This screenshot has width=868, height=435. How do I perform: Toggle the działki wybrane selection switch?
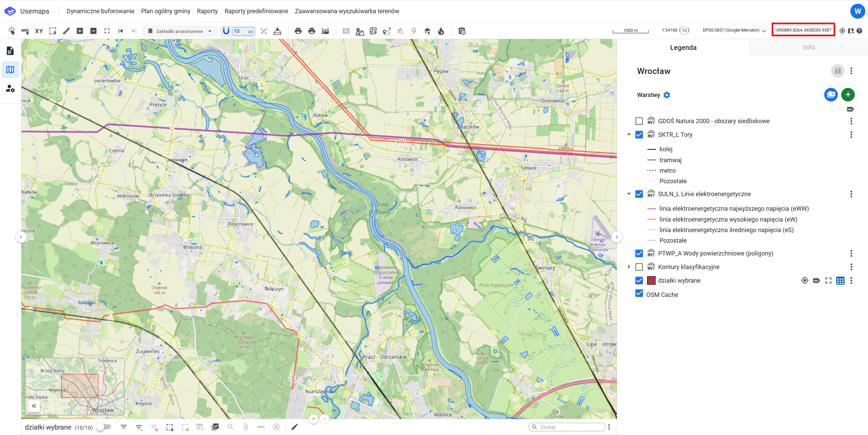pyautogui.click(x=104, y=427)
